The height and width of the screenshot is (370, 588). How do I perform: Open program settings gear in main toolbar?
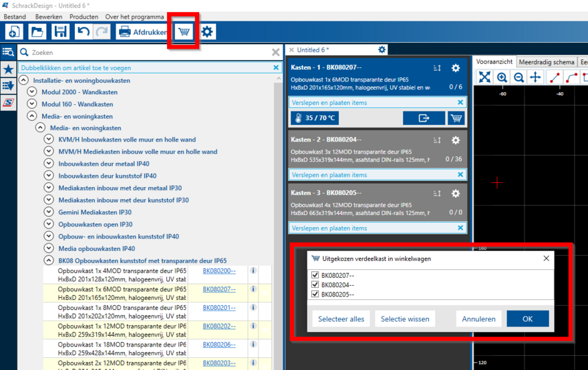click(207, 32)
